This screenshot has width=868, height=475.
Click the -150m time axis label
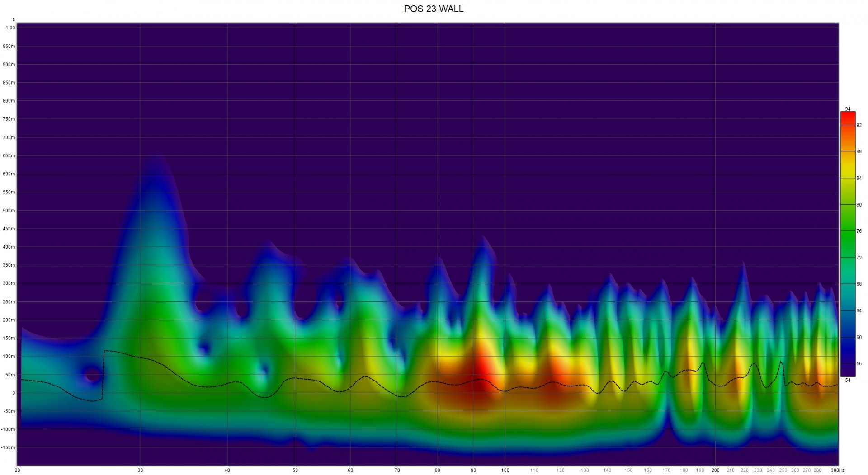coord(8,448)
